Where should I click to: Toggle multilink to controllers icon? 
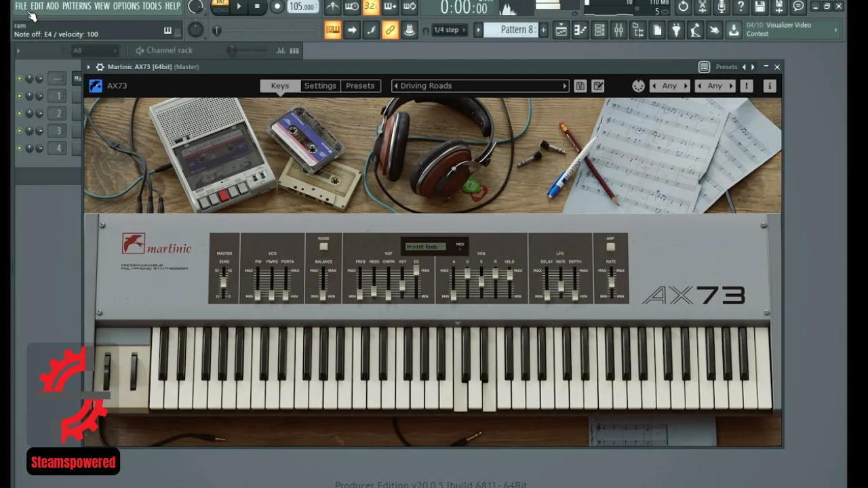[x=410, y=30]
